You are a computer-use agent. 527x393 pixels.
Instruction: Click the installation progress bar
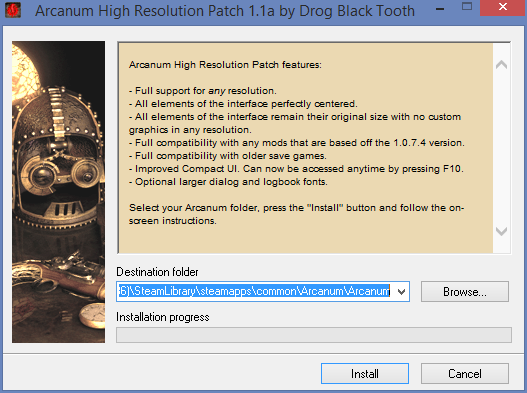coord(314,335)
